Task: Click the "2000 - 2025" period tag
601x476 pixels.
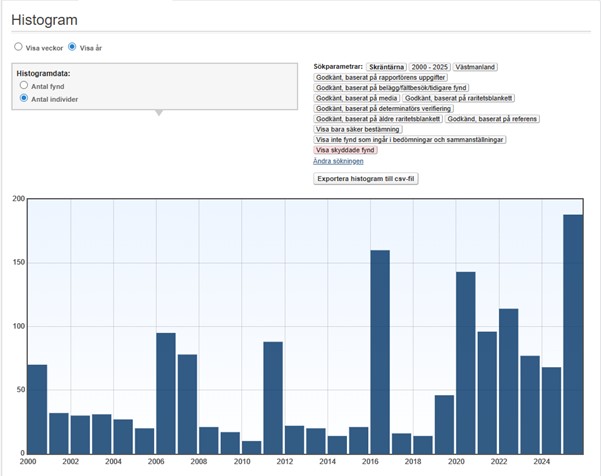Action: [x=431, y=66]
